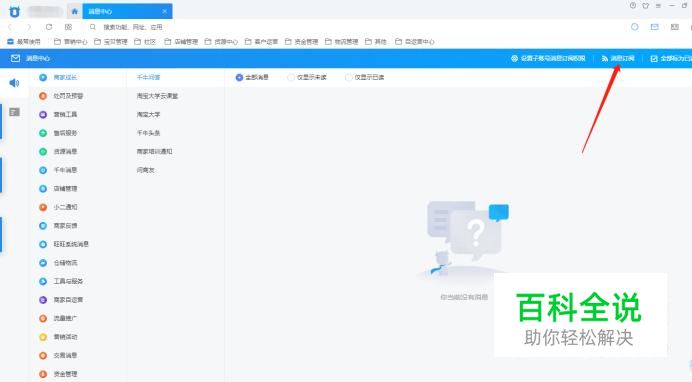692x382 pixels.
Task: Select the 全部消息 radio button
Action: pos(239,77)
